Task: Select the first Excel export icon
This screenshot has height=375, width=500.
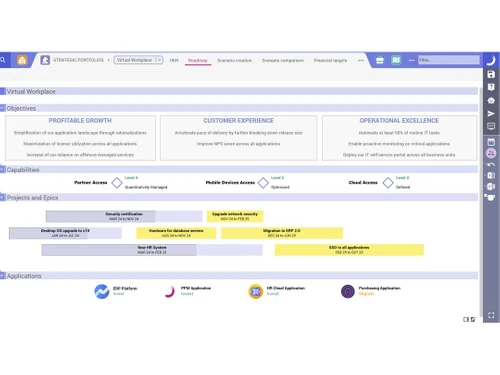Action: 491,175
